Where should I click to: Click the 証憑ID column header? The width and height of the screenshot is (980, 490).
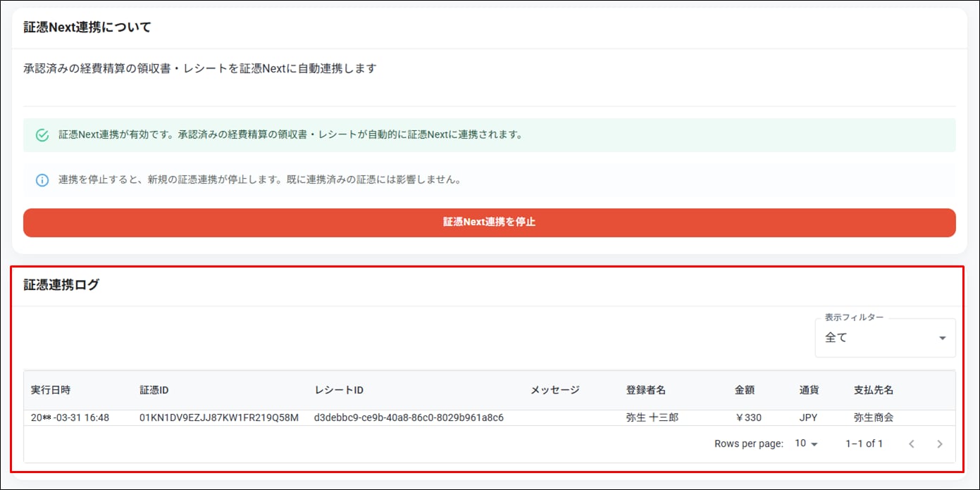(x=154, y=390)
